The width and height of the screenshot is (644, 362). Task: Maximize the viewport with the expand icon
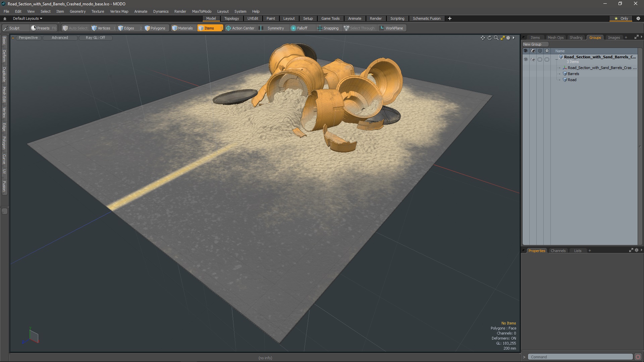pyautogui.click(x=502, y=38)
